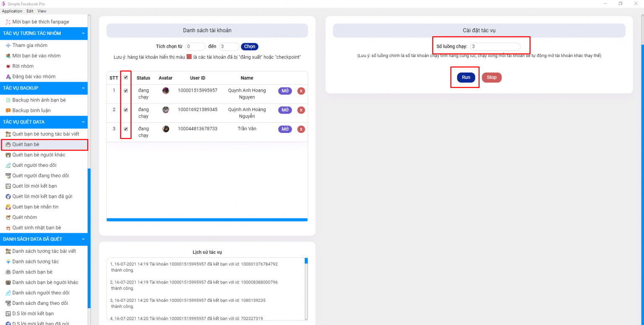Click the "Số luồng chạy" input field
Screen dimensions: 644x325
pos(495,47)
